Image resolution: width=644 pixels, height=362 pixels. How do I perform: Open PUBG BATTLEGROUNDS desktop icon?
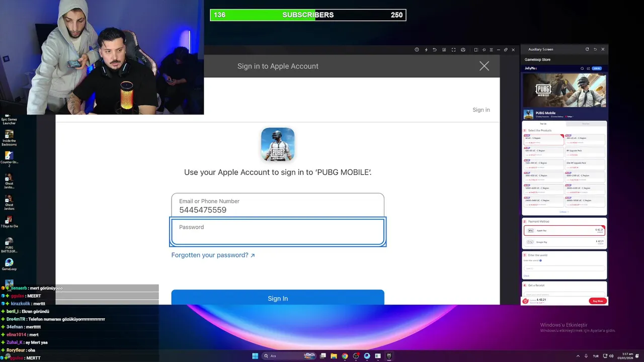tap(9, 245)
